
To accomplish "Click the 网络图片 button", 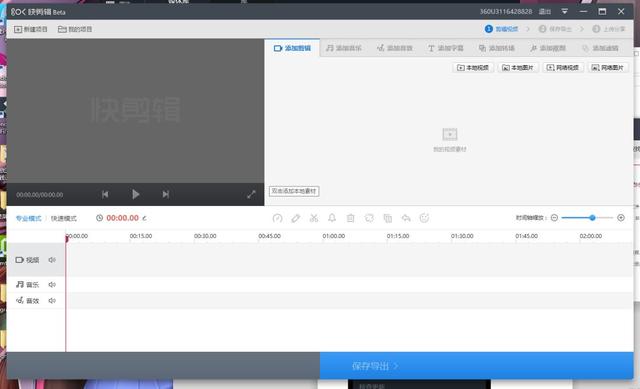I will (x=608, y=68).
